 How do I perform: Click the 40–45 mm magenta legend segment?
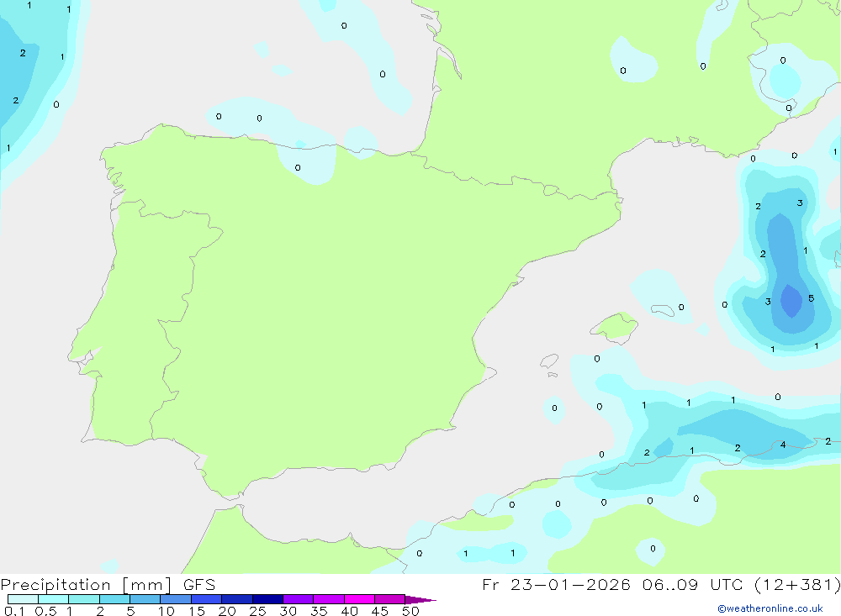(x=359, y=599)
